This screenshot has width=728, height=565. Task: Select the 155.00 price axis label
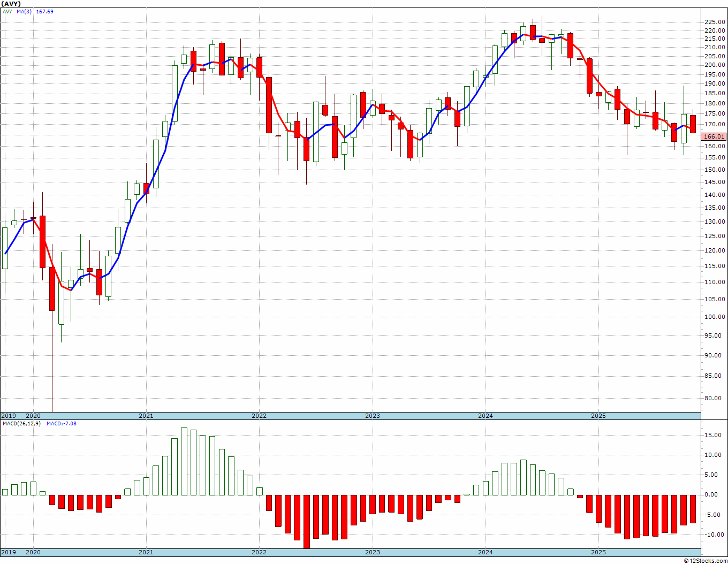715,158
